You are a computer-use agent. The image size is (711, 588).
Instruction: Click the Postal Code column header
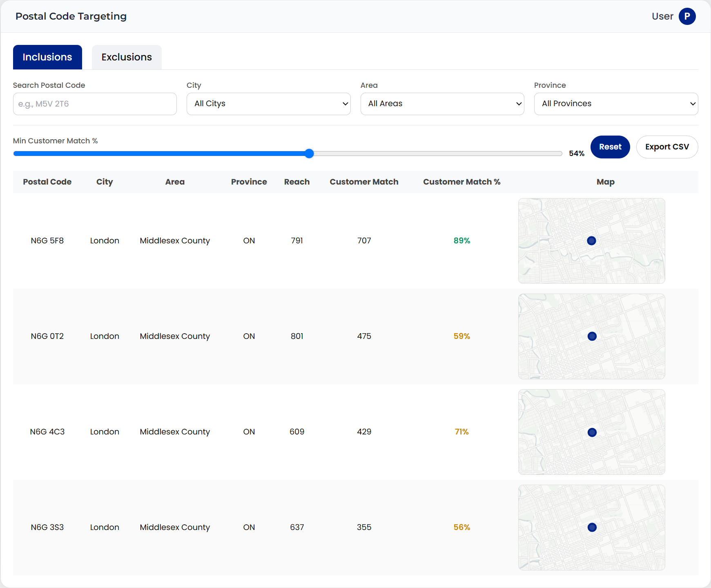click(x=47, y=182)
